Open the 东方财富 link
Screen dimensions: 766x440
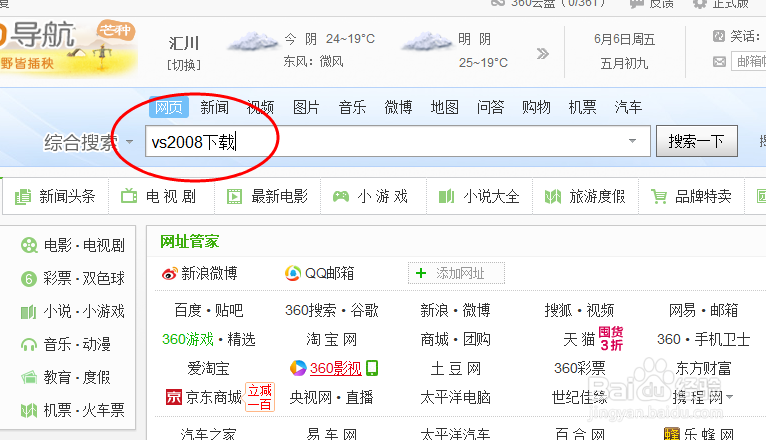[703, 368]
